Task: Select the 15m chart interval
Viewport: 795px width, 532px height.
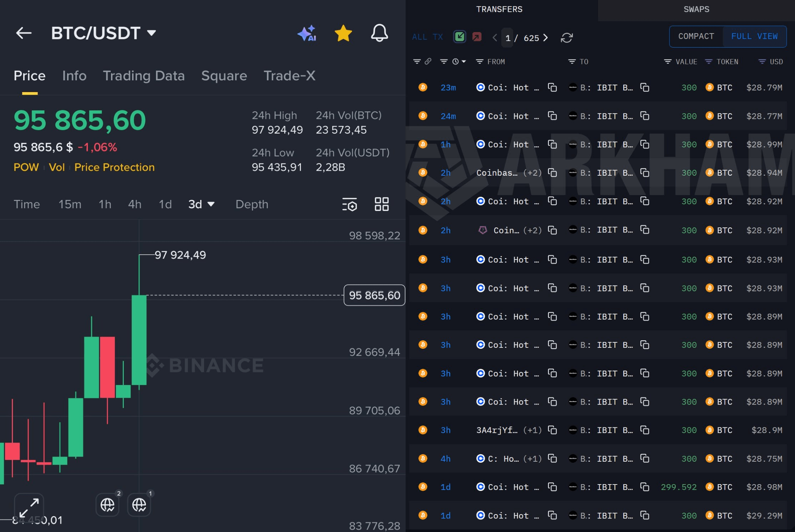Action: [70, 204]
